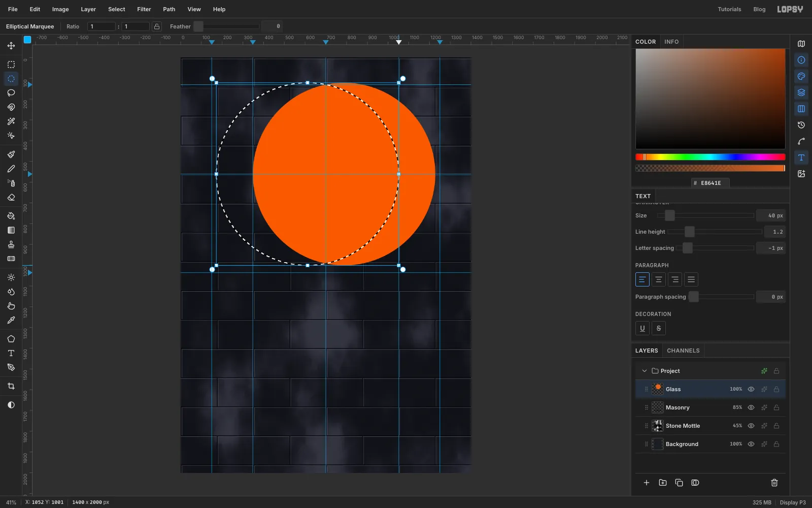Viewport: 812px width, 508px height.
Task: Select the Magic Wand tool
Action: tap(11, 121)
